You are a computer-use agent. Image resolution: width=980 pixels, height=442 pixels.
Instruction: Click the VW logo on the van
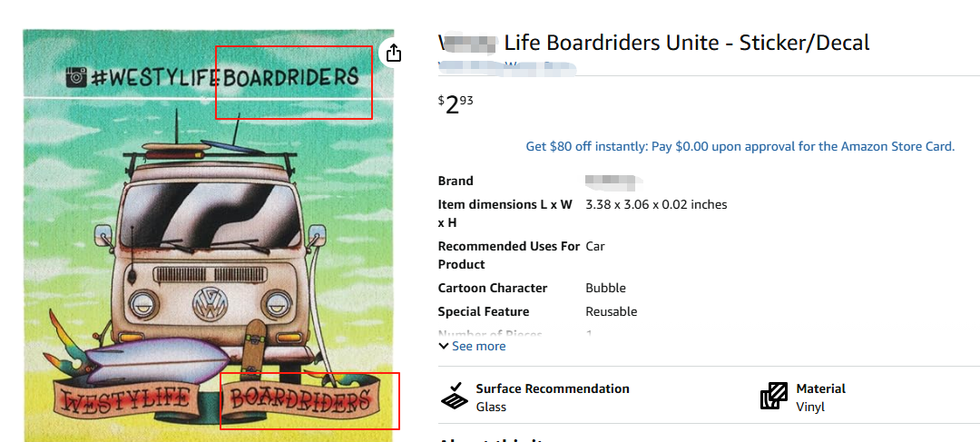pos(211,303)
